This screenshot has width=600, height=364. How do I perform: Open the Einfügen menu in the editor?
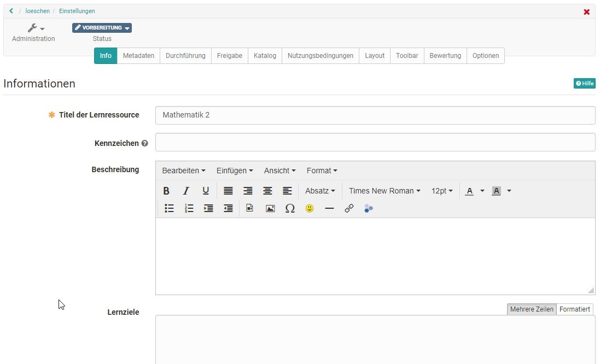click(234, 171)
